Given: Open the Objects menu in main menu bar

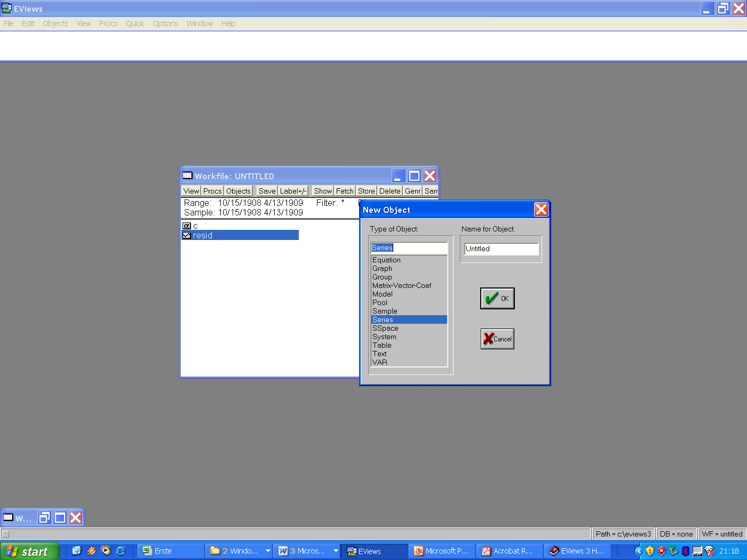Looking at the screenshot, I should 55,23.
